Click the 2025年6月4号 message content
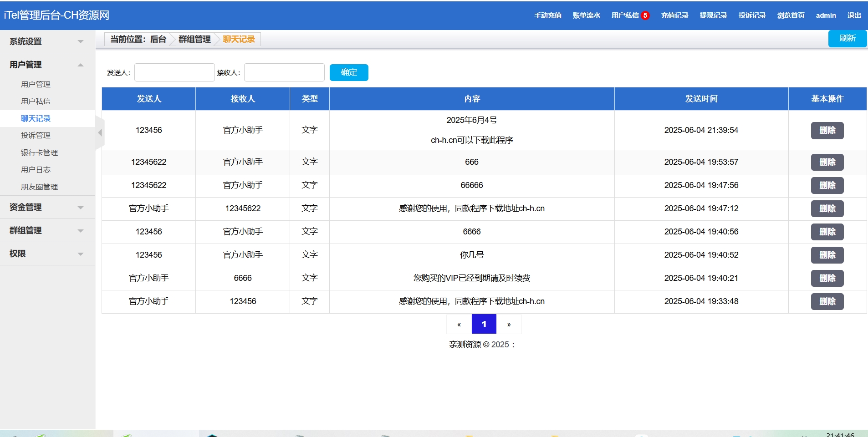 tap(472, 120)
